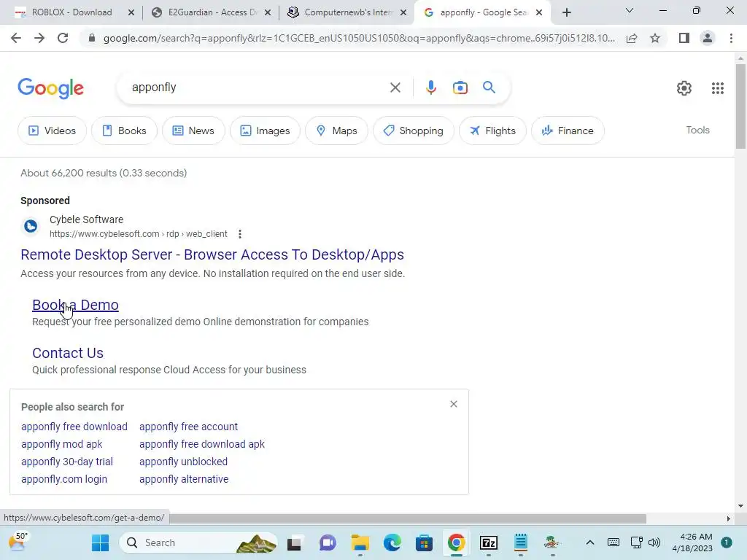View site information via the lock icon
Viewport: 747px width, 560px height.
(x=92, y=38)
